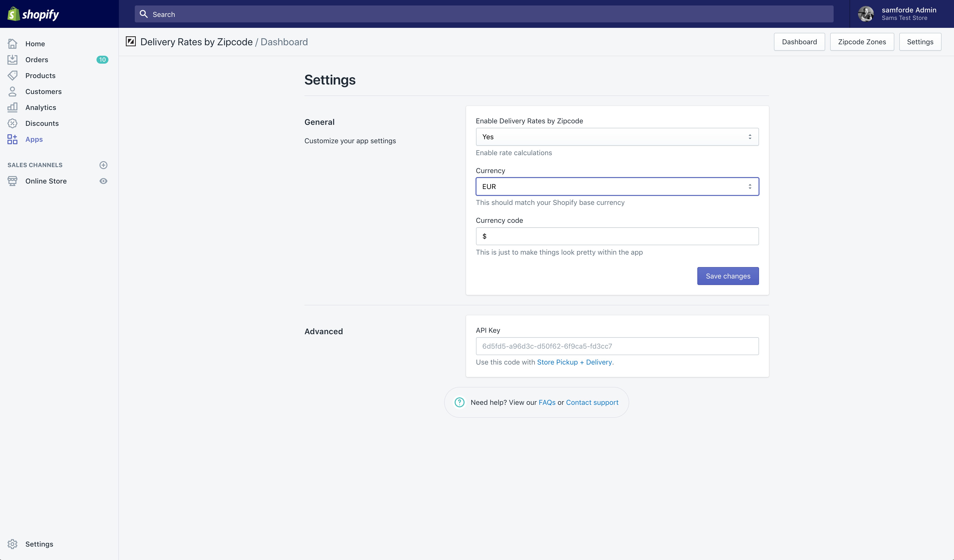The height and width of the screenshot is (560, 954).
Task: Click the SALES CHANNELS heading
Action: pos(35,165)
